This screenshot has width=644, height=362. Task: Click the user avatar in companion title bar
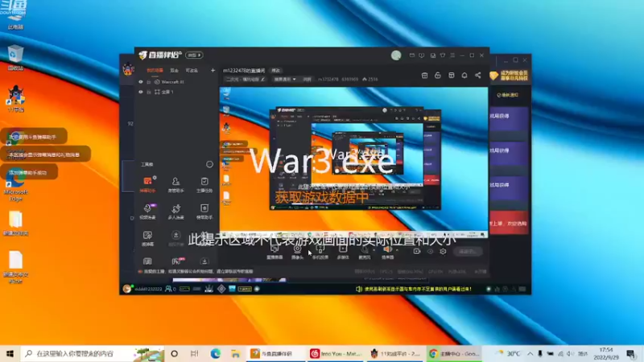(396, 56)
